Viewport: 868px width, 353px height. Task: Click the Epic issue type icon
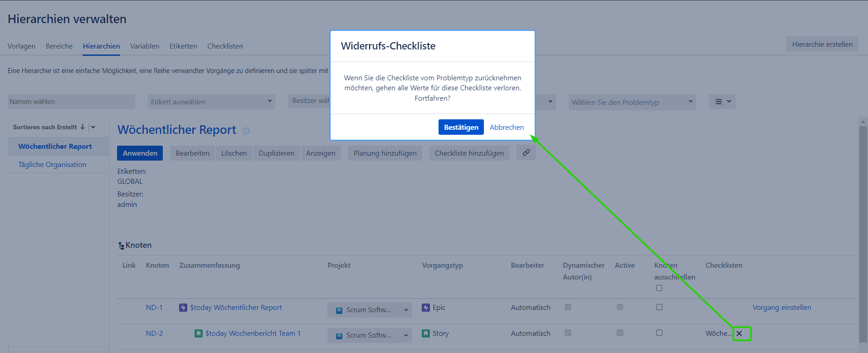tap(426, 308)
